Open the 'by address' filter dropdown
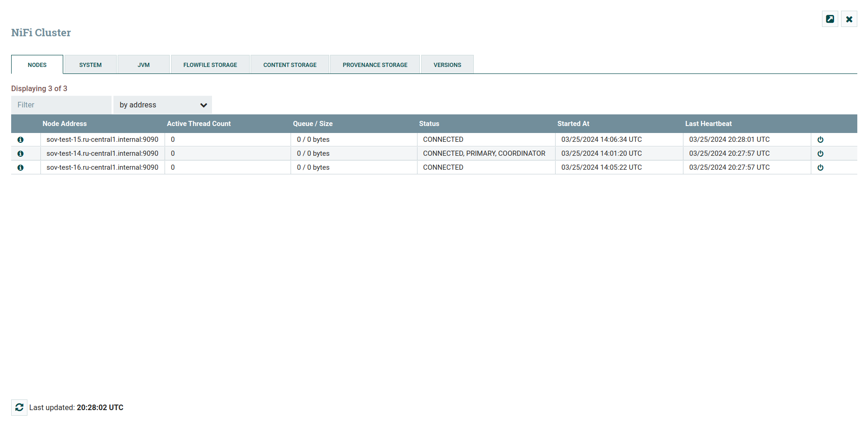This screenshot has width=868, height=425. (x=163, y=105)
